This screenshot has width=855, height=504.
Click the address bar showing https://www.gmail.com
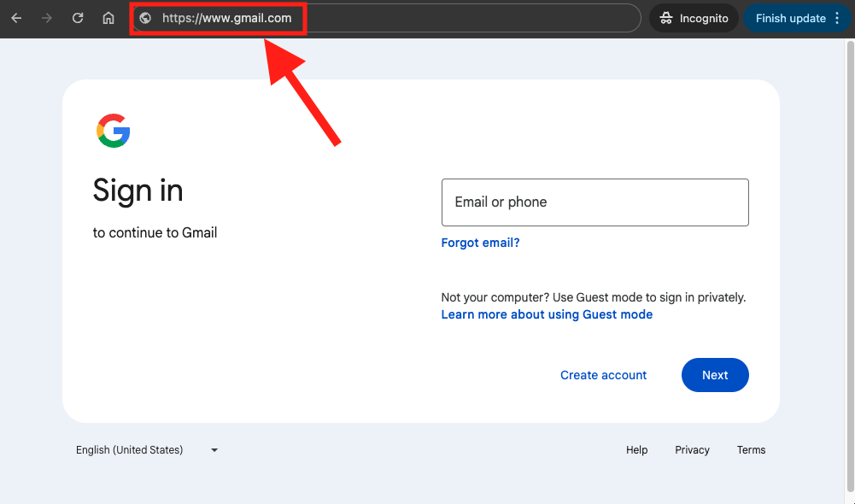pyautogui.click(x=387, y=18)
